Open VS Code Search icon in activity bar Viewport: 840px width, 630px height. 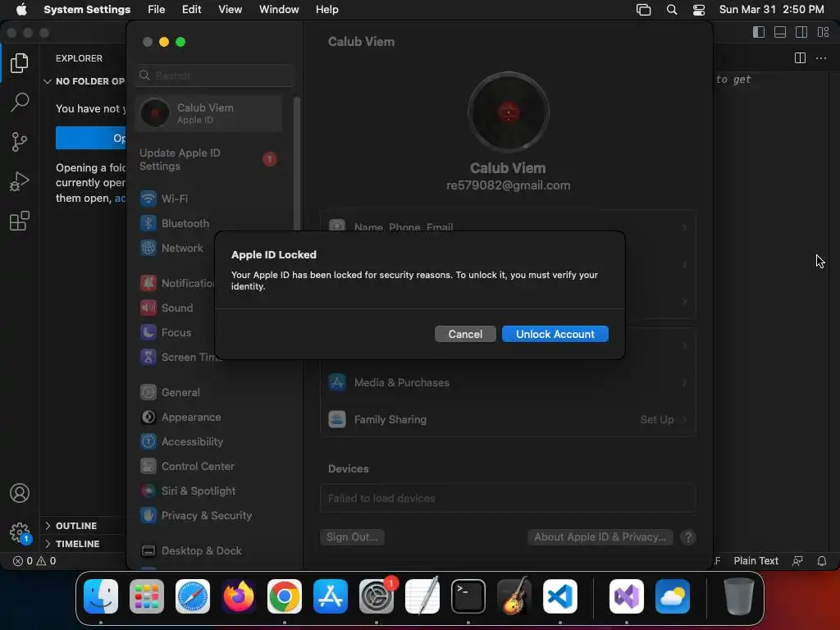(20, 103)
